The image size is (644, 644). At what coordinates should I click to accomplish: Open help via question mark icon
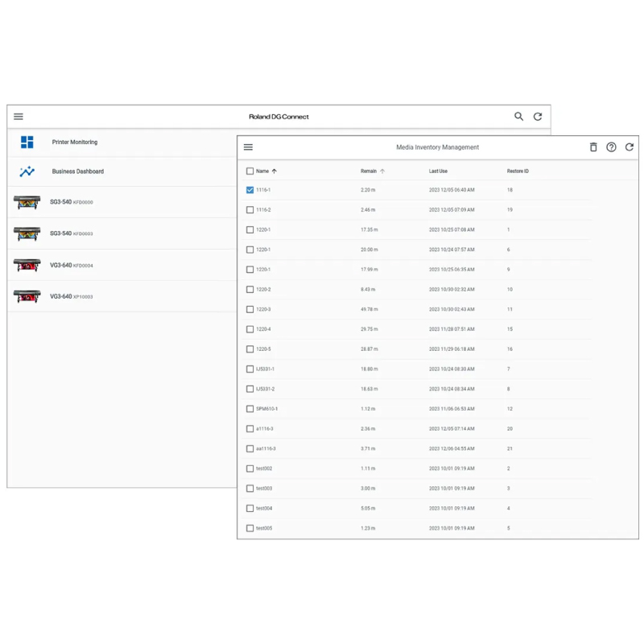pos(611,147)
